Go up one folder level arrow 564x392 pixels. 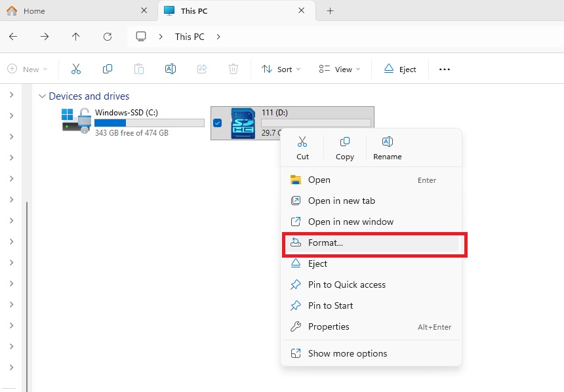click(76, 37)
